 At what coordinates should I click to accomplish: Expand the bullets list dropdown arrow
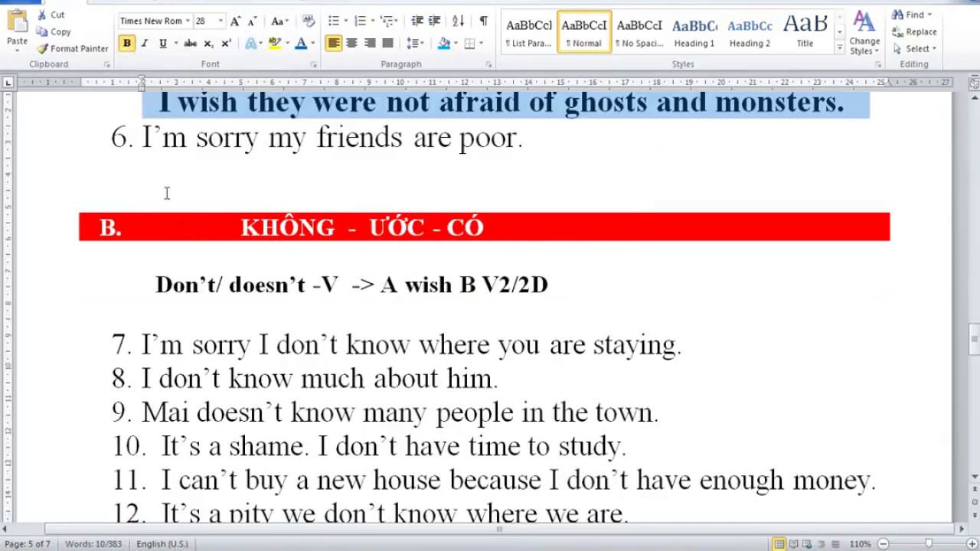point(346,21)
